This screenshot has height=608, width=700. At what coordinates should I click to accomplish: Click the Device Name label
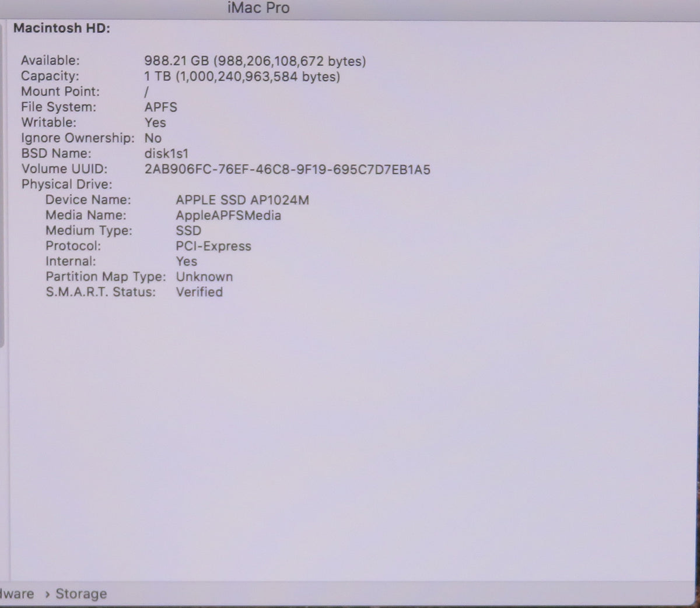pyautogui.click(x=88, y=200)
